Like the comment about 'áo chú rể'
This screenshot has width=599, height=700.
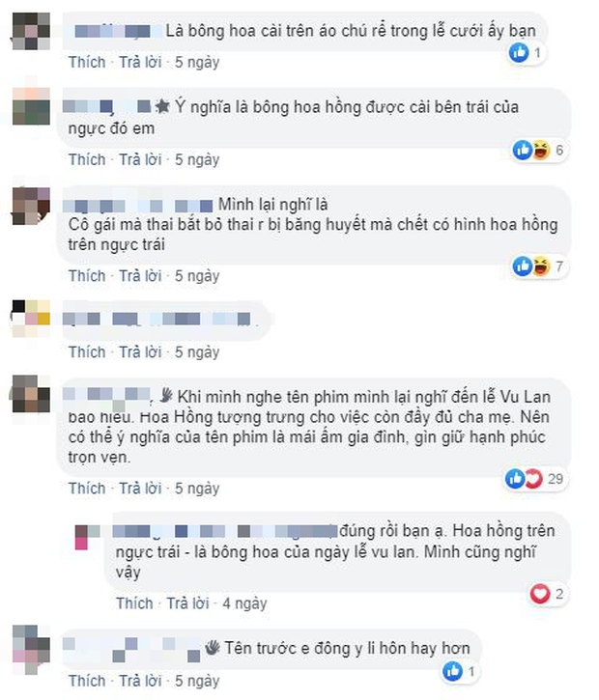pos(87,62)
